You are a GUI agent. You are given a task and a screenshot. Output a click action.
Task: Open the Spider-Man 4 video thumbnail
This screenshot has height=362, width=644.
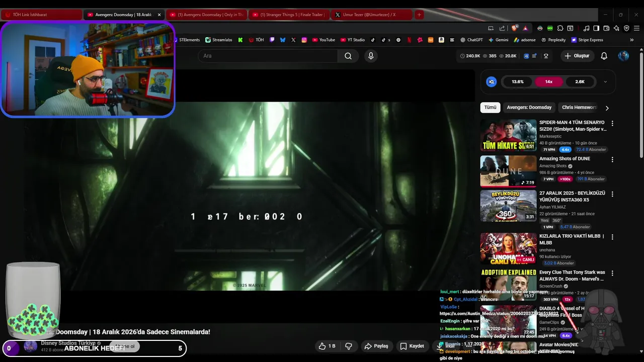(x=508, y=135)
